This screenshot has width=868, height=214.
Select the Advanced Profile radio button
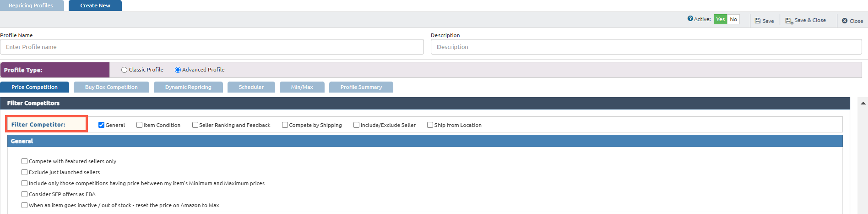click(x=178, y=70)
